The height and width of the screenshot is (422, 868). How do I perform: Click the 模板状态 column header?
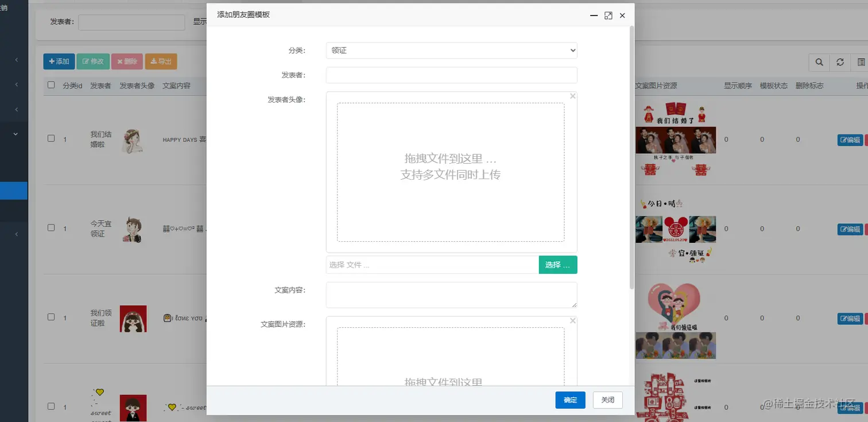point(774,86)
